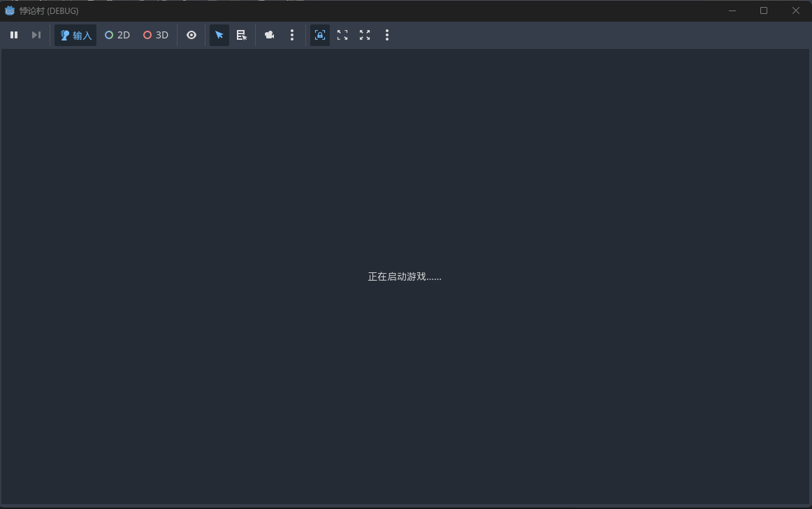Choose the list select tool icon

242,35
